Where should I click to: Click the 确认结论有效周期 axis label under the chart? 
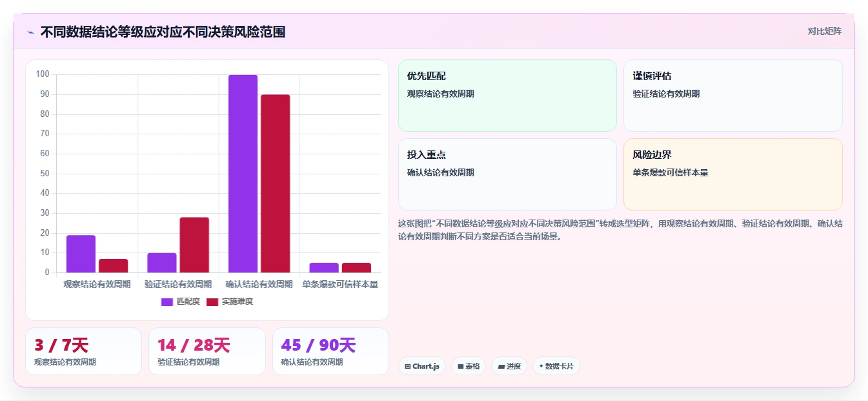[259, 284]
